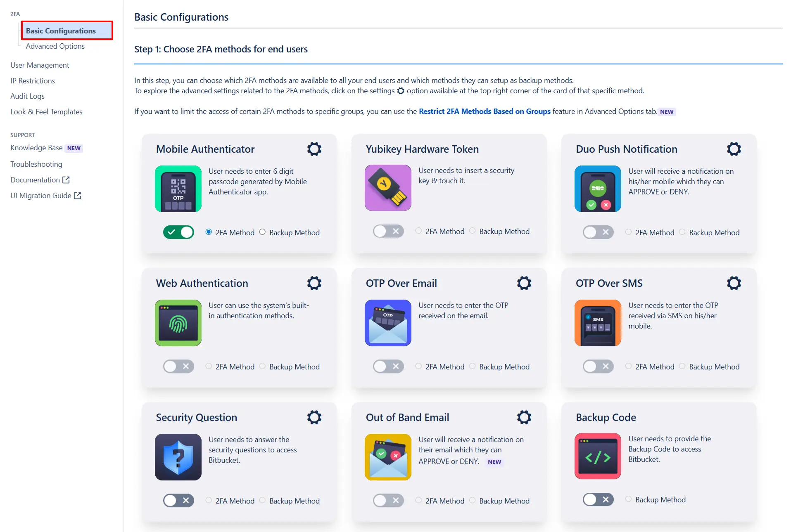The height and width of the screenshot is (532, 791).
Task: Switch to Advanced Options tab
Action: 55,46
